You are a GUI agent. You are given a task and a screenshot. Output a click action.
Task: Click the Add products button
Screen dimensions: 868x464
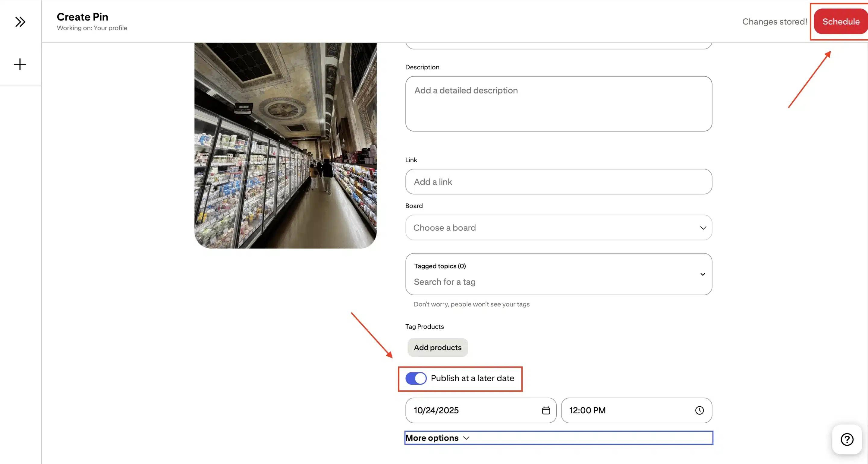(437, 347)
